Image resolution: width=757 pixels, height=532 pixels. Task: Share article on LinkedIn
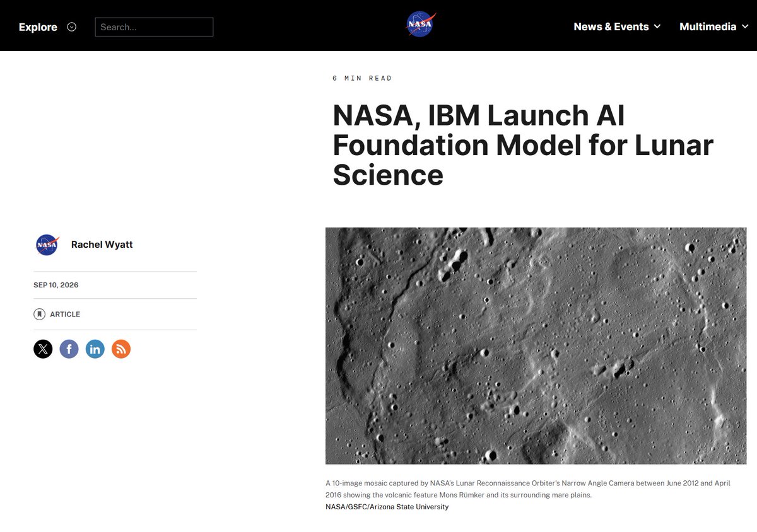click(95, 349)
